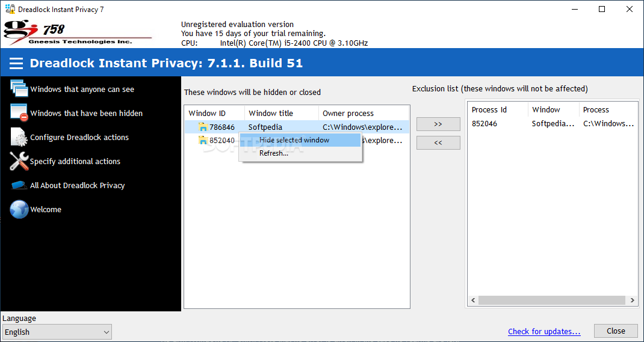Screen dimensions: 644x342
Task: Click the explorer icon beside 786846
Action: pos(203,127)
